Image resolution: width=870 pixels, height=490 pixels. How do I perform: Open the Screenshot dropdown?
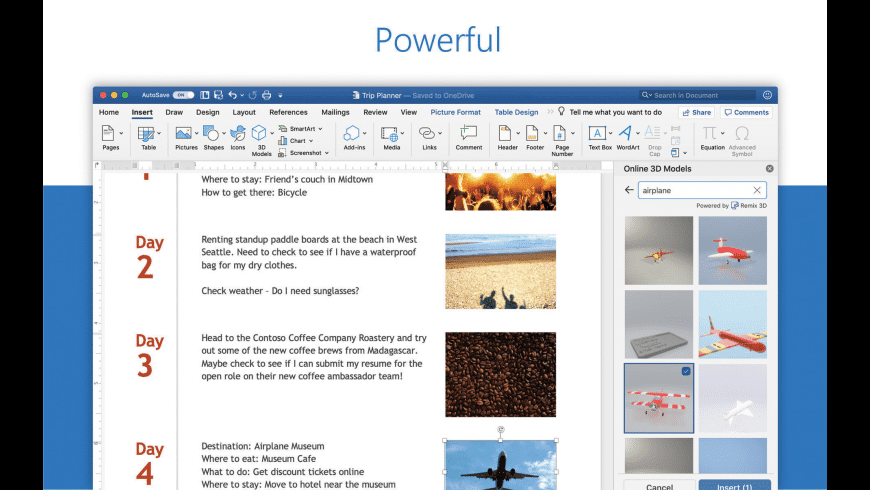[306, 153]
